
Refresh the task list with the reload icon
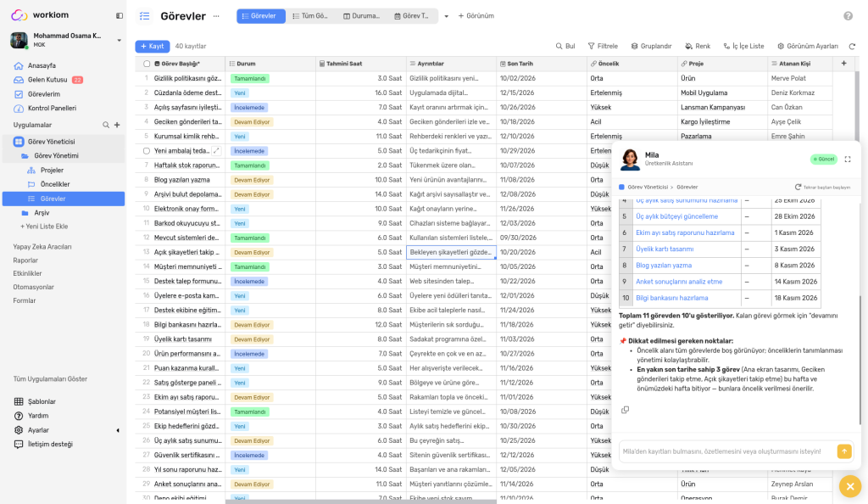[x=852, y=47]
